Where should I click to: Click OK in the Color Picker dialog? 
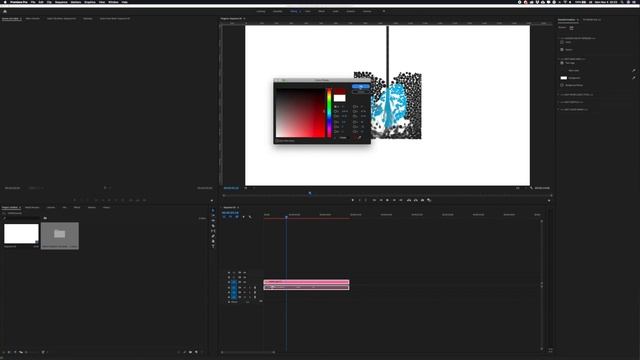tap(361, 86)
